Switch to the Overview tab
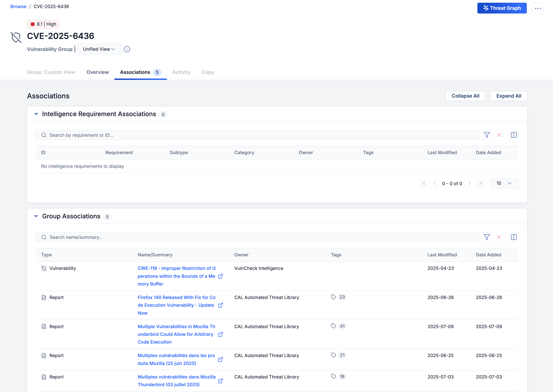 97,72
